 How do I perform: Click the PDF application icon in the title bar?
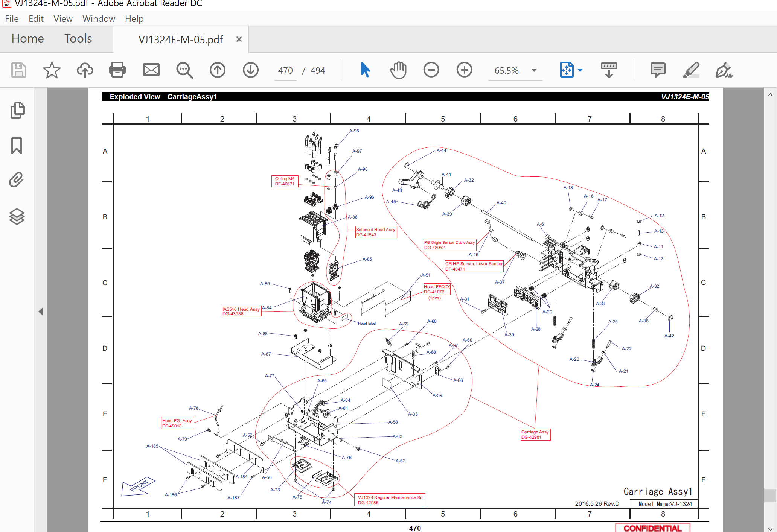pyautogui.click(x=7, y=3)
